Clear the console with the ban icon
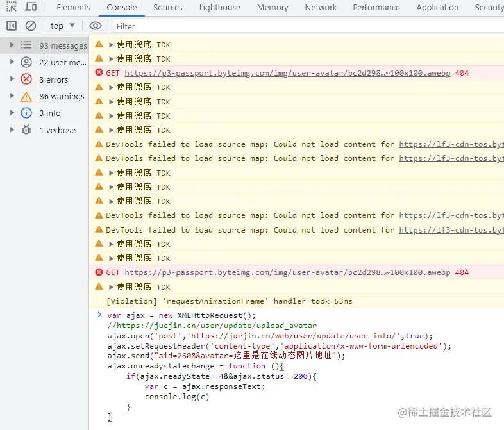 point(31,26)
